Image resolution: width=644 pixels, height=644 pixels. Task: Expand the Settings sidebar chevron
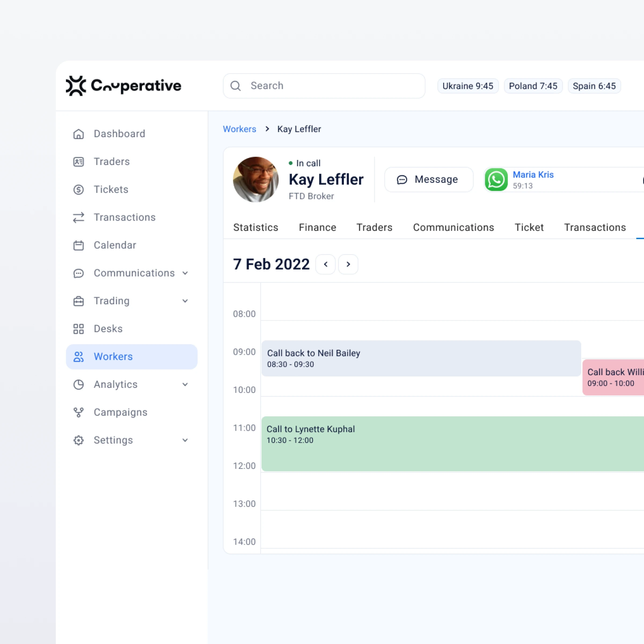(x=185, y=440)
